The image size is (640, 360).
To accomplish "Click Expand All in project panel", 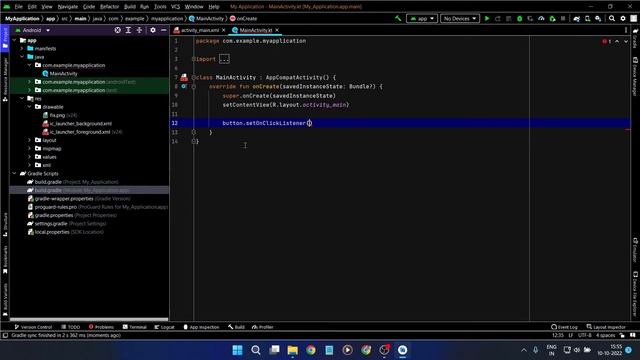I will 128,30.
